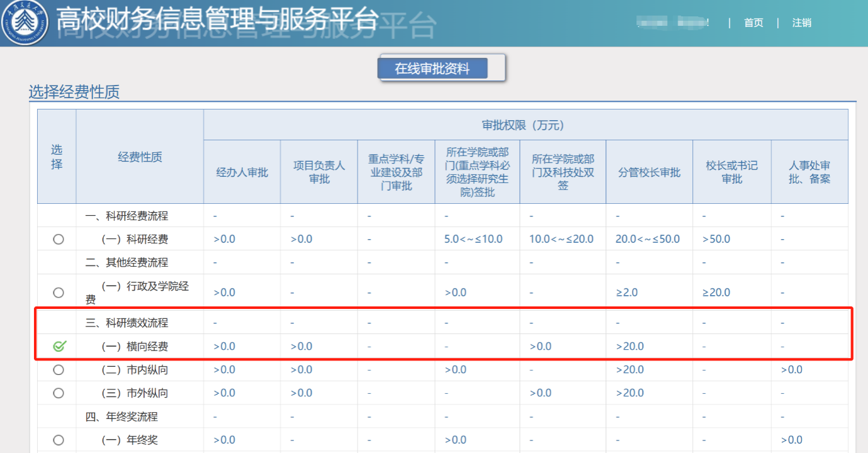
Task: Log out via the 注销 link
Action: click(x=801, y=23)
